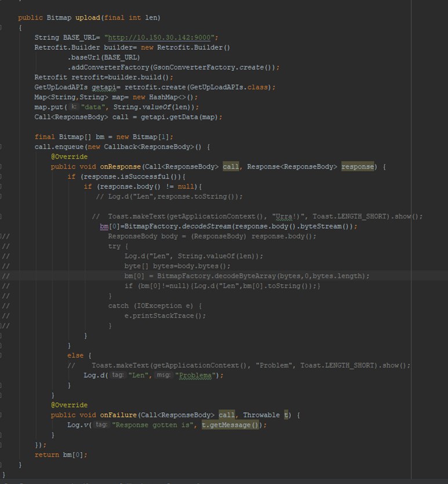Click the highlighted Throwable 't' parameter
Viewport: 448px width, 484px height.
point(286,415)
